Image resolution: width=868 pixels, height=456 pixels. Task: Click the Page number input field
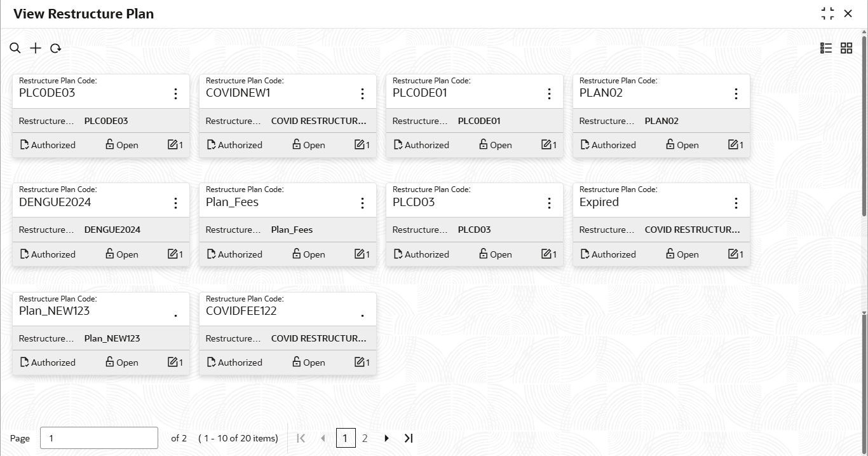99,438
